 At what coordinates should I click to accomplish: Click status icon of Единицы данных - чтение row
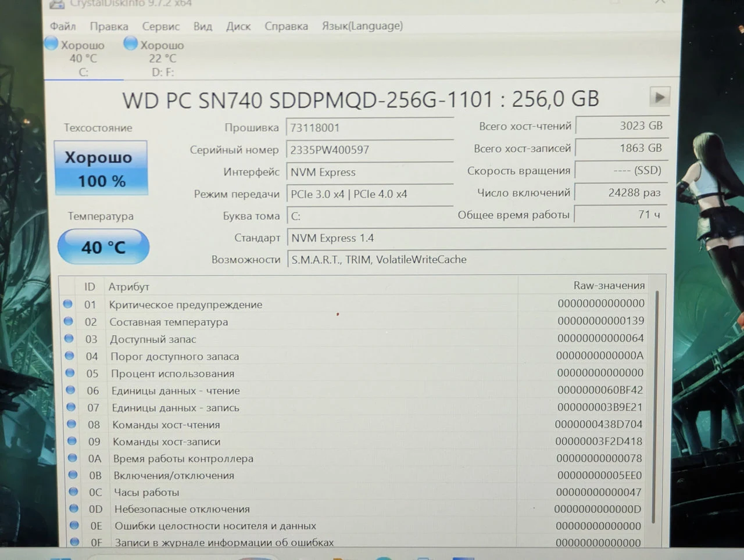(x=70, y=390)
